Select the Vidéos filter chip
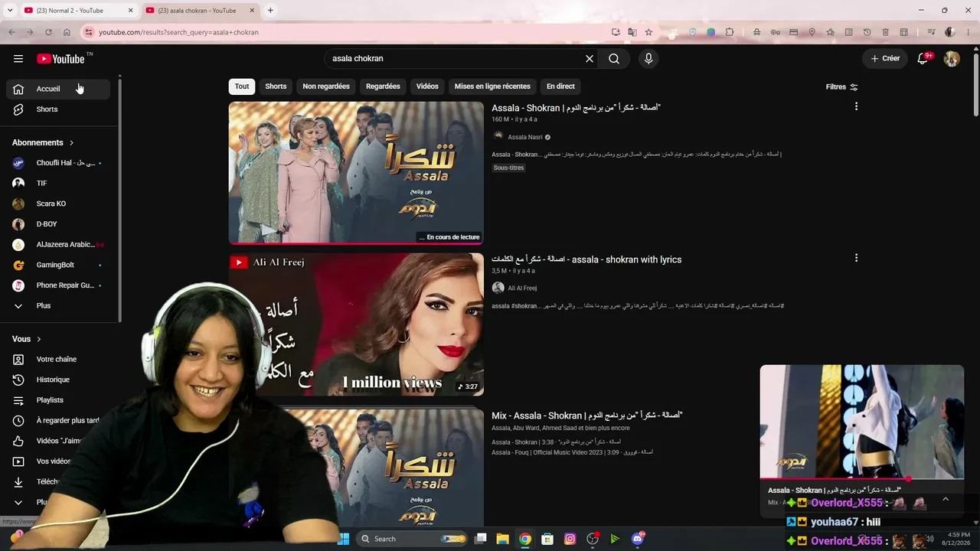Image resolution: width=980 pixels, height=551 pixels. point(427,86)
